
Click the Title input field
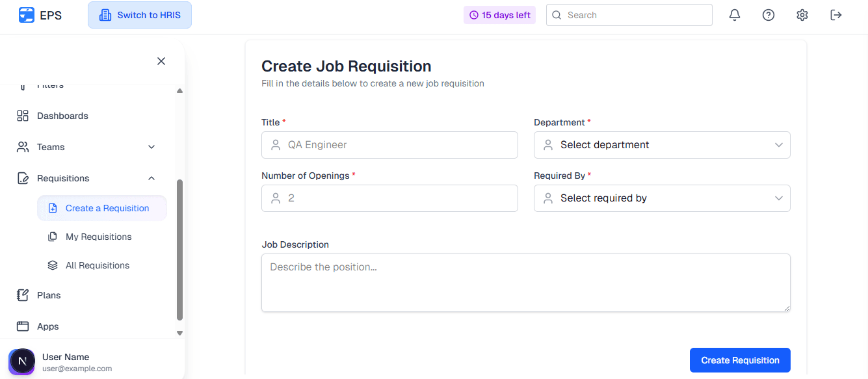389,145
